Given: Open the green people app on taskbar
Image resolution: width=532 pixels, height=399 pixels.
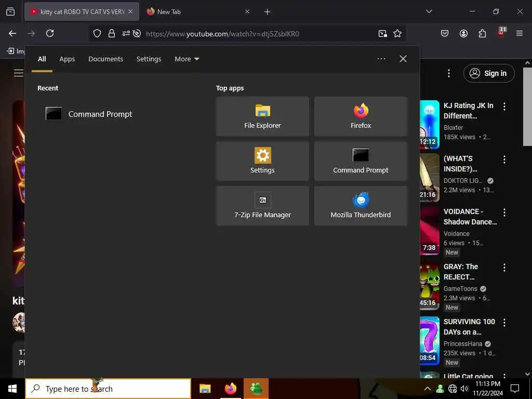Looking at the screenshot, I should tap(256, 389).
